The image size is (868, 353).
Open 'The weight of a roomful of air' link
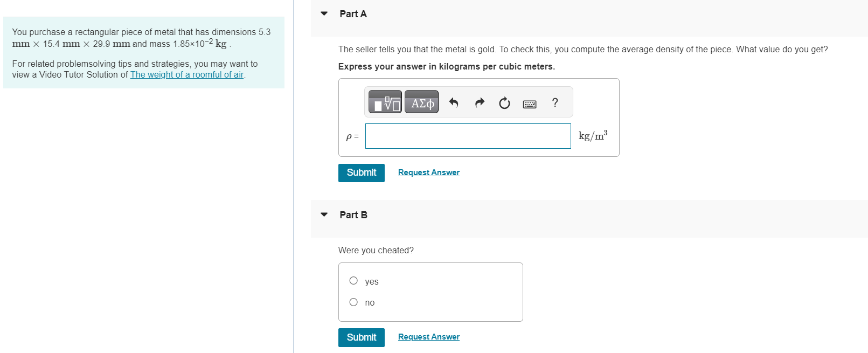187,74
